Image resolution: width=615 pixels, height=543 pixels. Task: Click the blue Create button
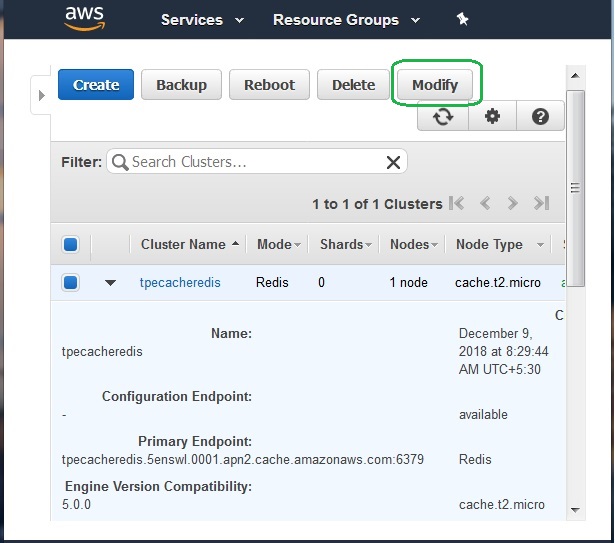pyautogui.click(x=96, y=85)
